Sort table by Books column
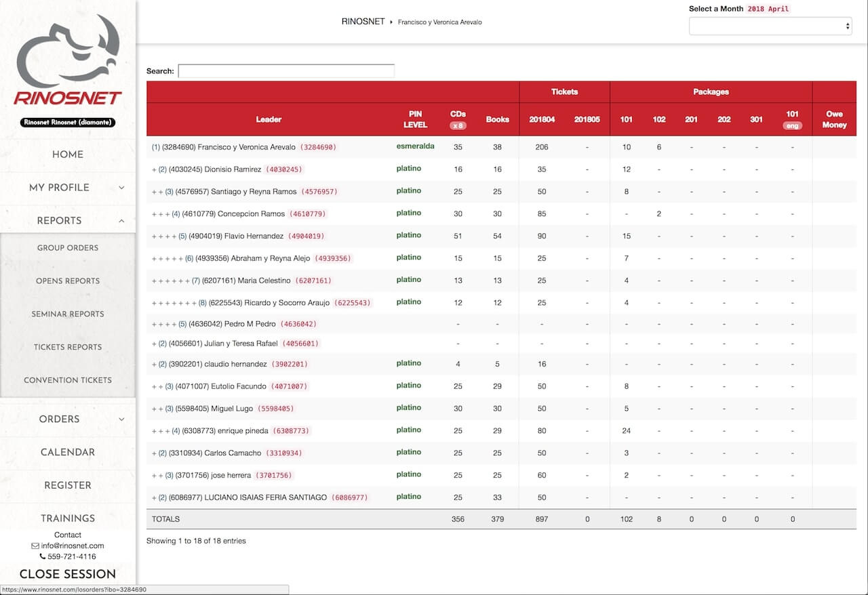Screen dimensions: 868x595 497,119
